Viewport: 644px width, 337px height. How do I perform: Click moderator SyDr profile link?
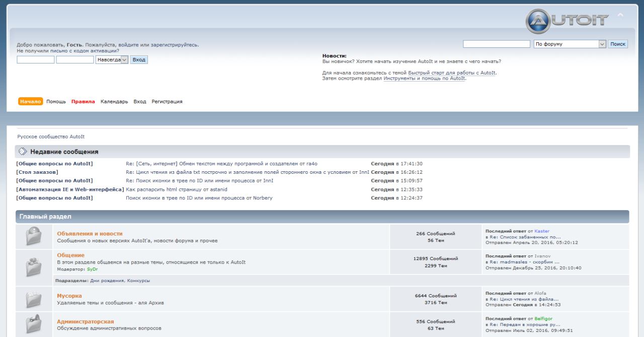point(92,269)
